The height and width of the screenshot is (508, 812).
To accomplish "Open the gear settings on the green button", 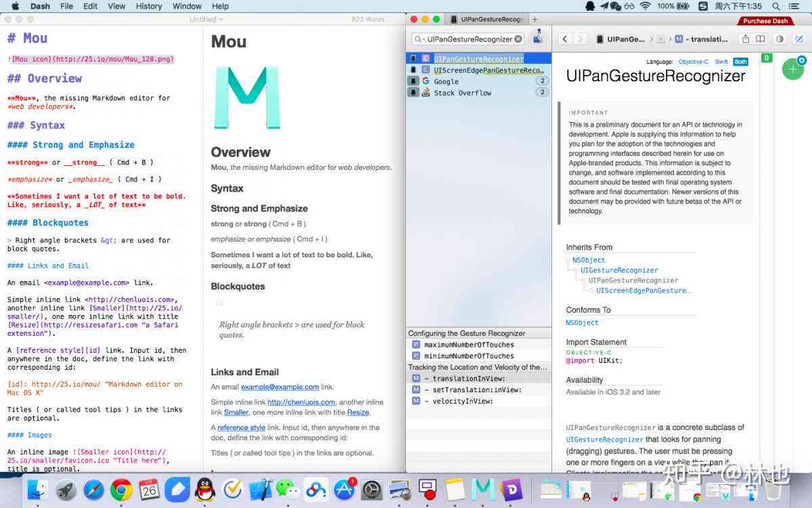I will (802, 60).
